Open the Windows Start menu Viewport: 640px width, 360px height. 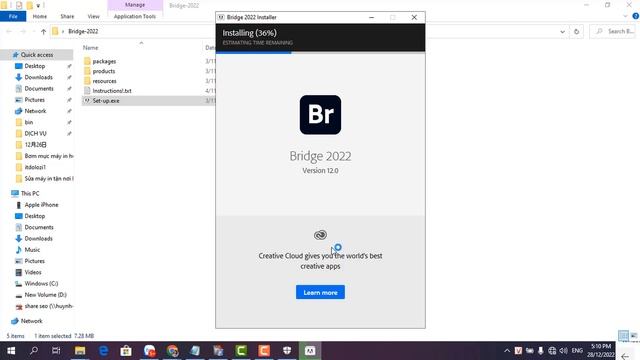coord(11,351)
